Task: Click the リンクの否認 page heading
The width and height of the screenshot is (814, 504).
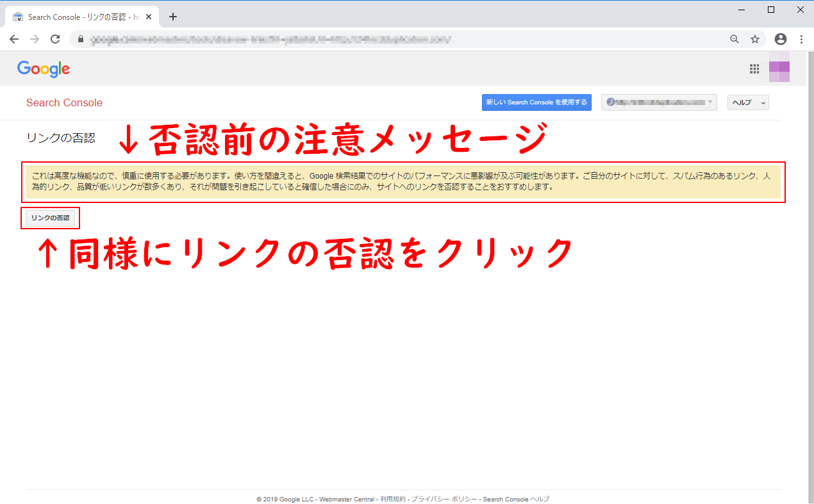Action: pos(60,138)
